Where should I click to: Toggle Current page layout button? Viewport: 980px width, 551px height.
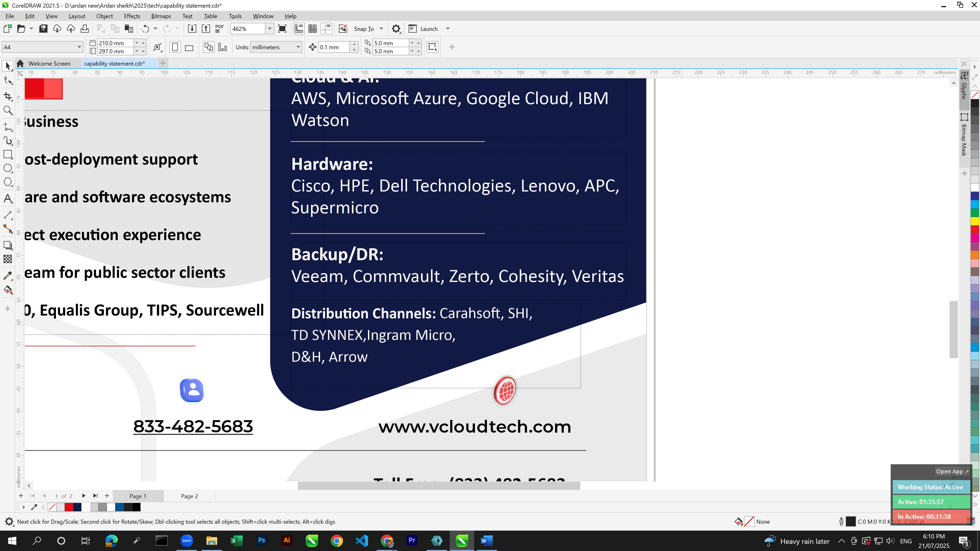[x=223, y=47]
